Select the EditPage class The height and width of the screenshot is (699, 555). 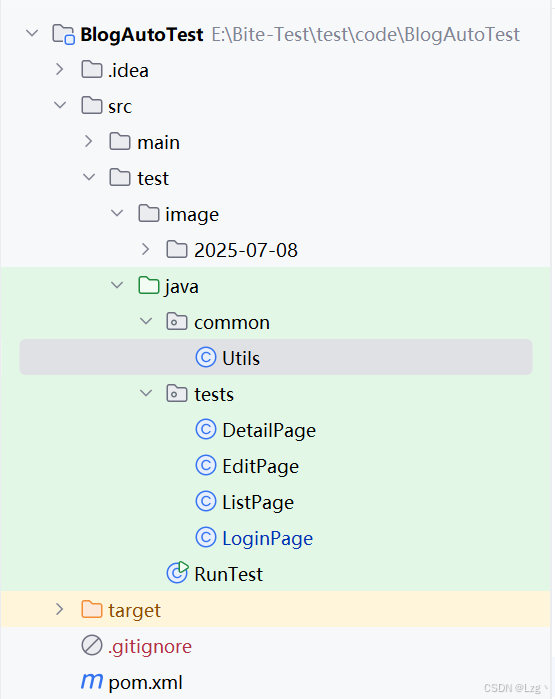[260, 466]
